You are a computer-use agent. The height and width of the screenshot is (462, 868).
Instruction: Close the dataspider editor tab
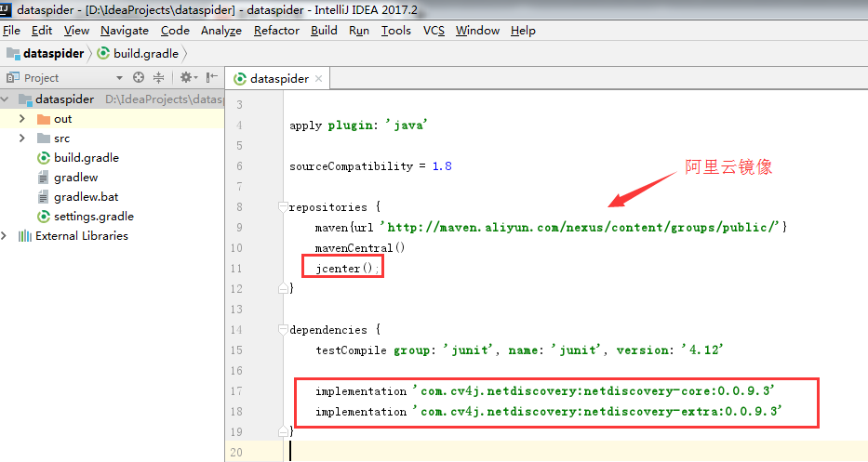tap(318, 79)
